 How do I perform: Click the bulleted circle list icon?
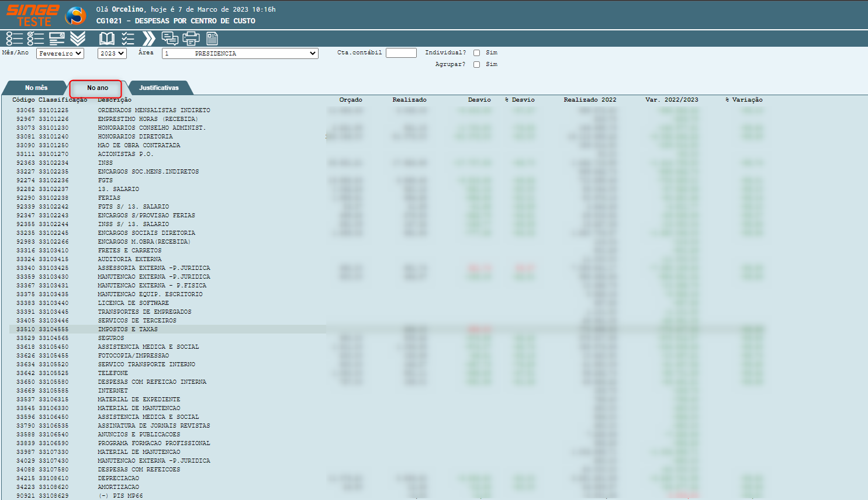[14, 39]
